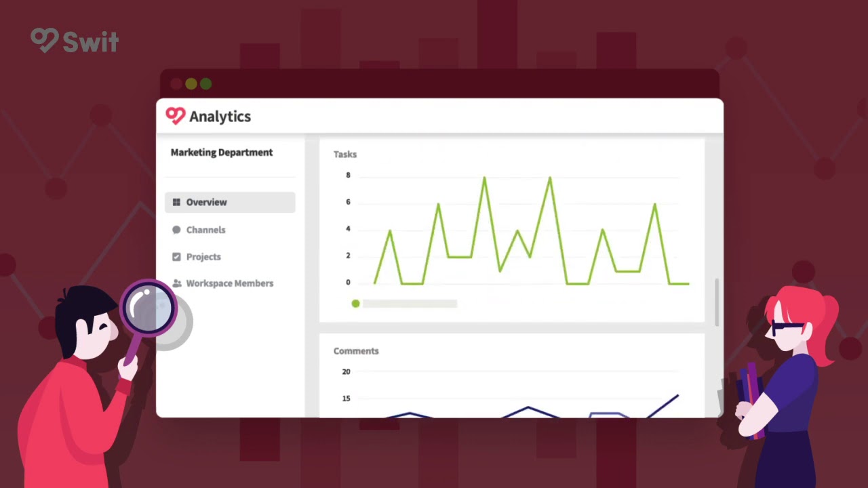
Task: Click the Tasks y-axis label 6
Action: [348, 202]
